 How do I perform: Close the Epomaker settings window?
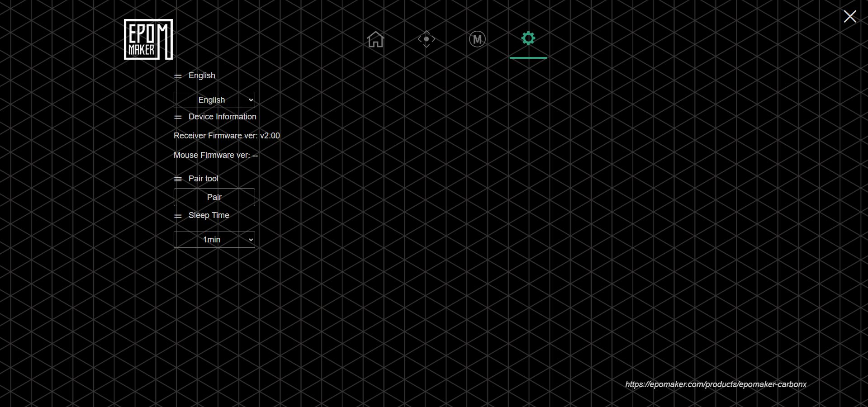pyautogui.click(x=849, y=17)
